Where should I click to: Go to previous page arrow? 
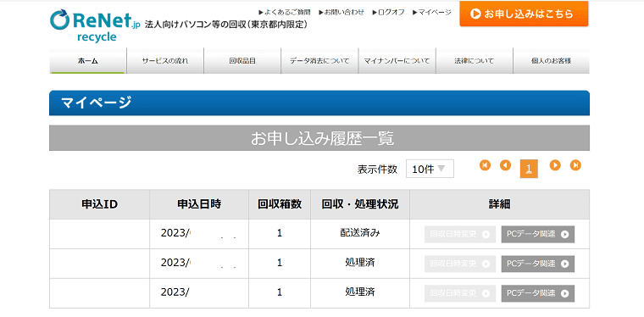(x=506, y=165)
